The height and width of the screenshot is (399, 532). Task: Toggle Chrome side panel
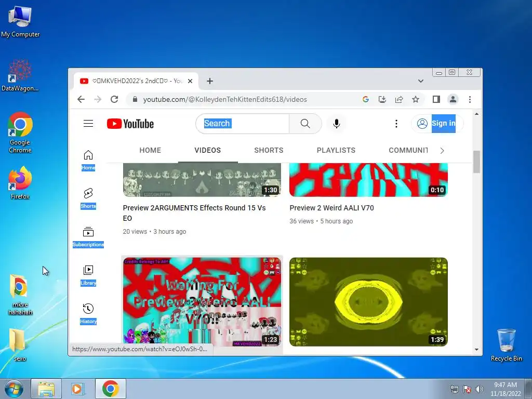pos(436,99)
